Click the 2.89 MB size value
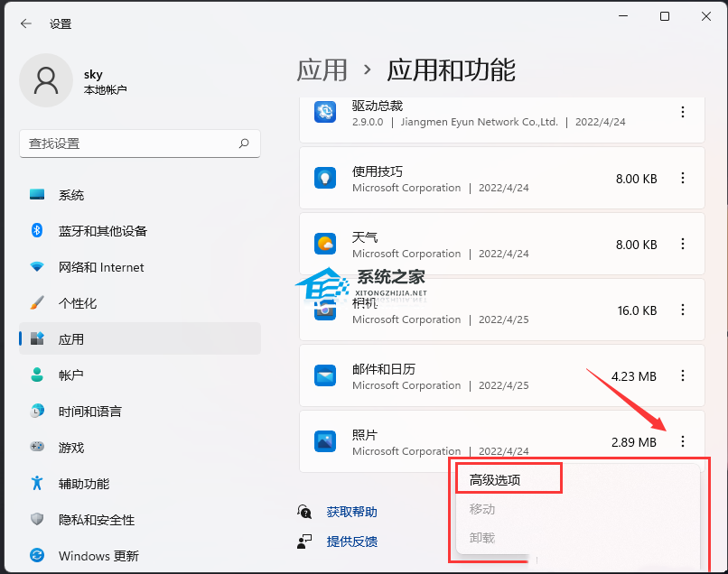728x574 pixels. click(x=634, y=442)
